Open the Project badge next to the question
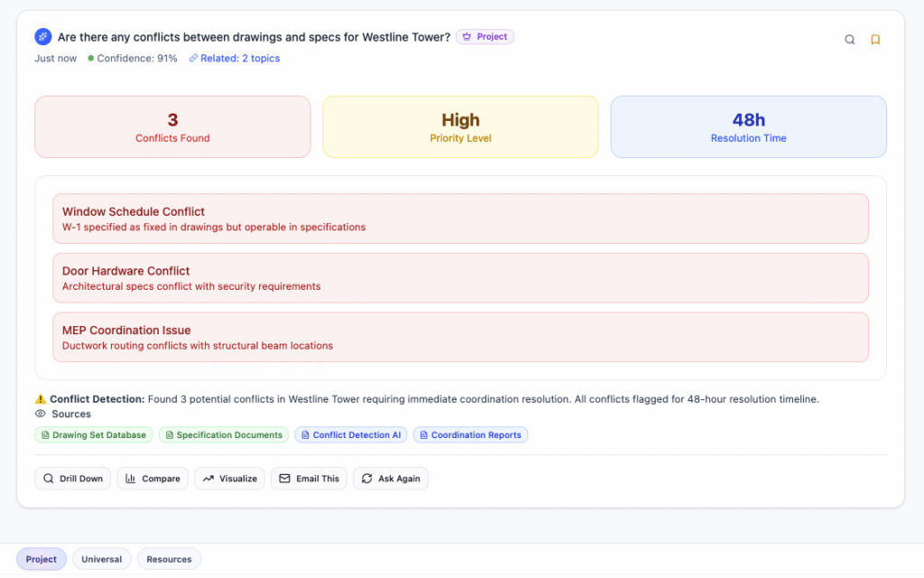Image resolution: width=924 pixels, height=578 pixels. (485, 37)
